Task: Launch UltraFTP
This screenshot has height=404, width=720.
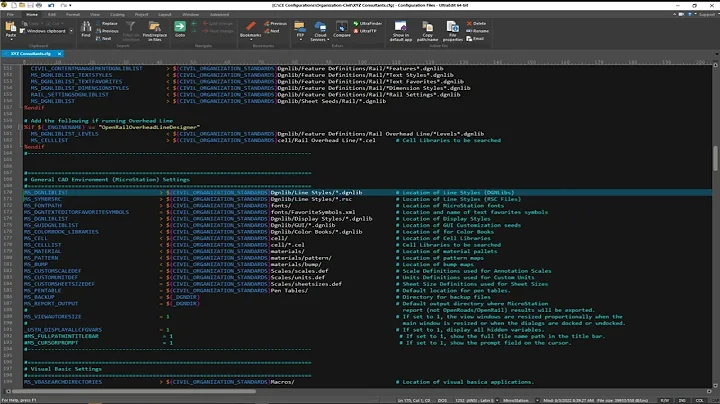Action: click(x=365, y=31)
